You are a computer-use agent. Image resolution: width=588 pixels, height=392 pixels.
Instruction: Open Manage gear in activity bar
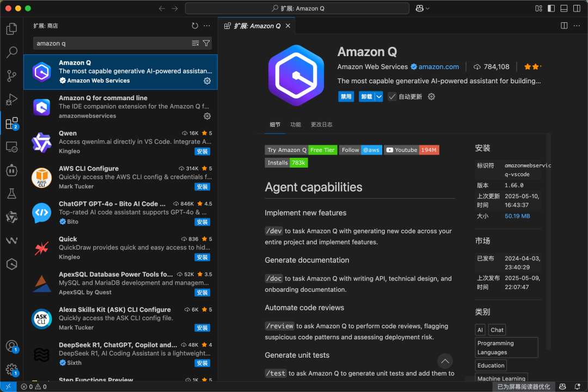[x=11, y=369]
